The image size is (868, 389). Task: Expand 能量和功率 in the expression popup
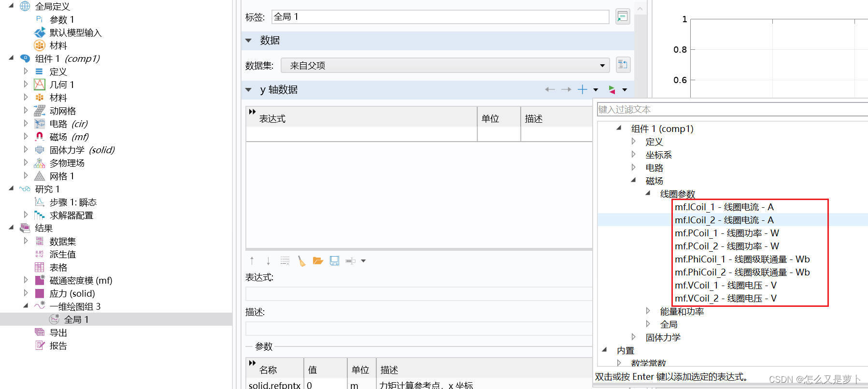[648, 311]
